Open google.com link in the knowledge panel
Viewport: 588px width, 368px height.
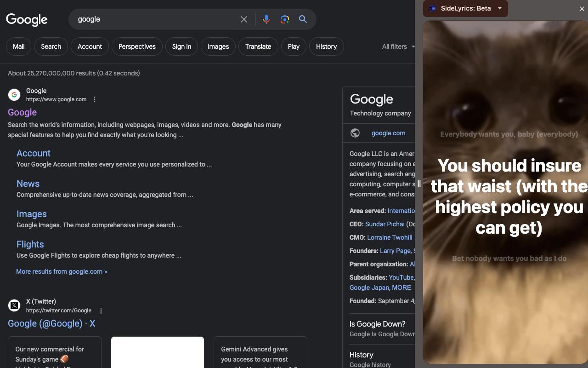389,133
